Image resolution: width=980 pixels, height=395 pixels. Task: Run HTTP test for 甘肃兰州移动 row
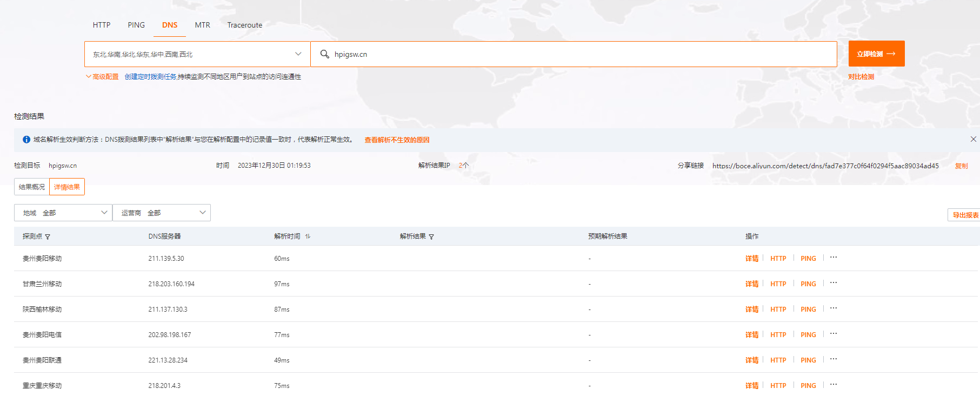pos(778,284)
